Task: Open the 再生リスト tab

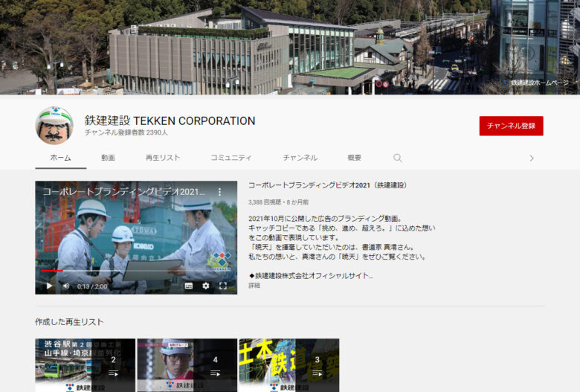Action: 163,158
